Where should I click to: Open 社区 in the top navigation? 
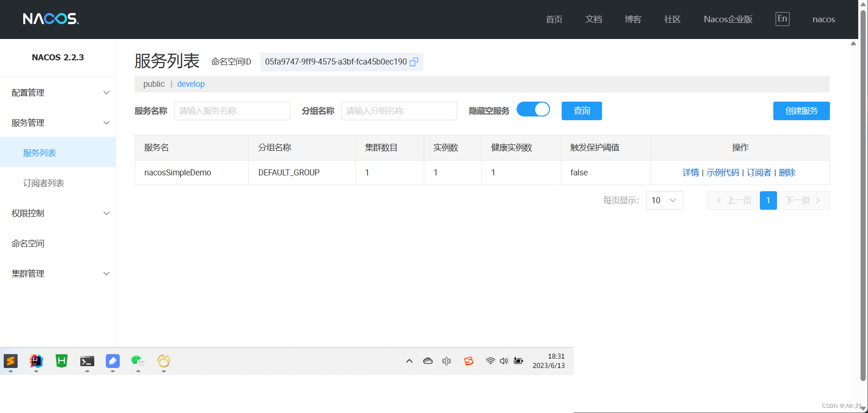pos(672,19)
